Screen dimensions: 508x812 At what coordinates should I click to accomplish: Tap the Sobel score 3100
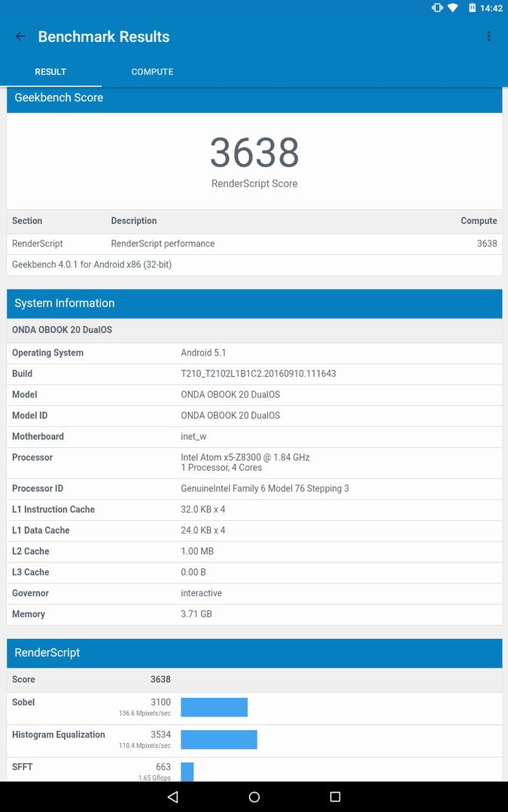(161, 702)
